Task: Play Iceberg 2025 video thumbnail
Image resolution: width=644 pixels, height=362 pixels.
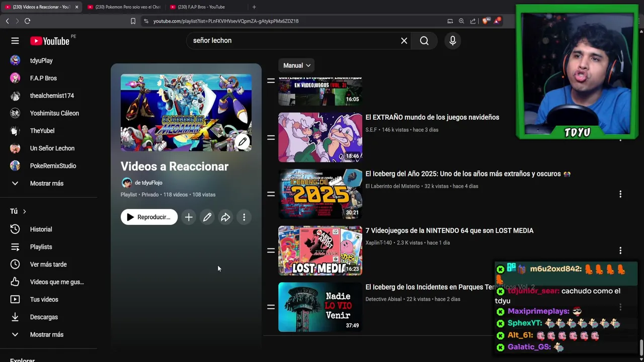Action: point(320,194)
